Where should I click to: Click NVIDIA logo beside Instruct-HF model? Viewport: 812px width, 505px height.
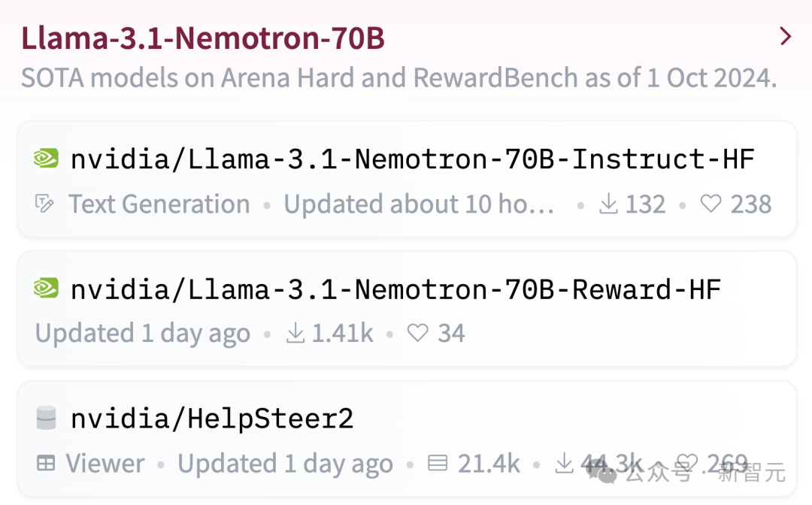(x=46, y=159)
